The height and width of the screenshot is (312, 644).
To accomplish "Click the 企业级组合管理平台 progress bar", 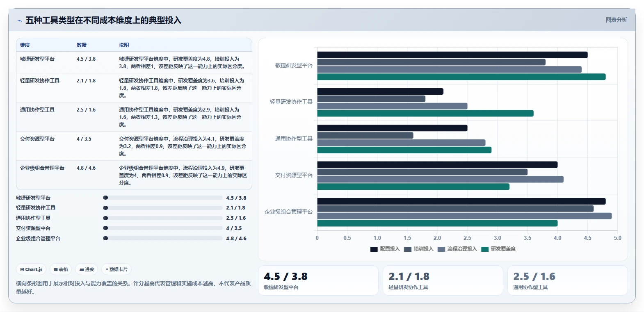I will click(x=163, y=238).
